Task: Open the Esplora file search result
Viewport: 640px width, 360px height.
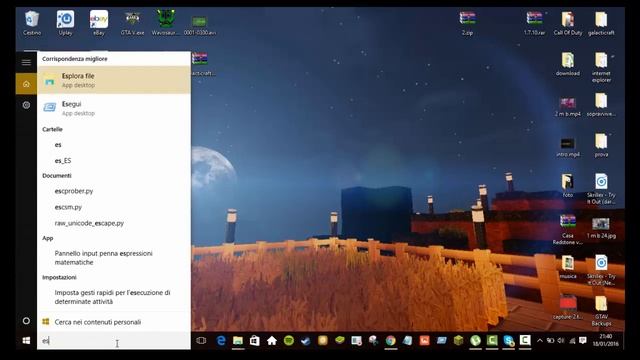Action: pos(113,80)
